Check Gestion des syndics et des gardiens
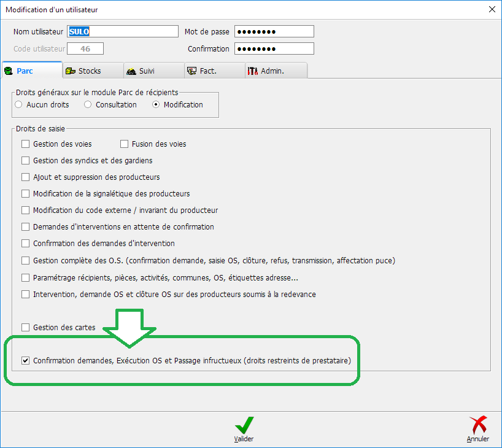502x448 pixels. tap(26, 161)
